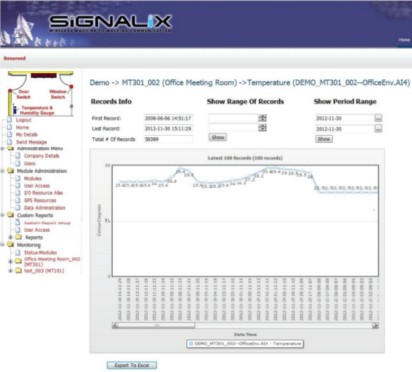412x372 pixels.
Task: Click the first range of records stepper
Action: (262, 118)
